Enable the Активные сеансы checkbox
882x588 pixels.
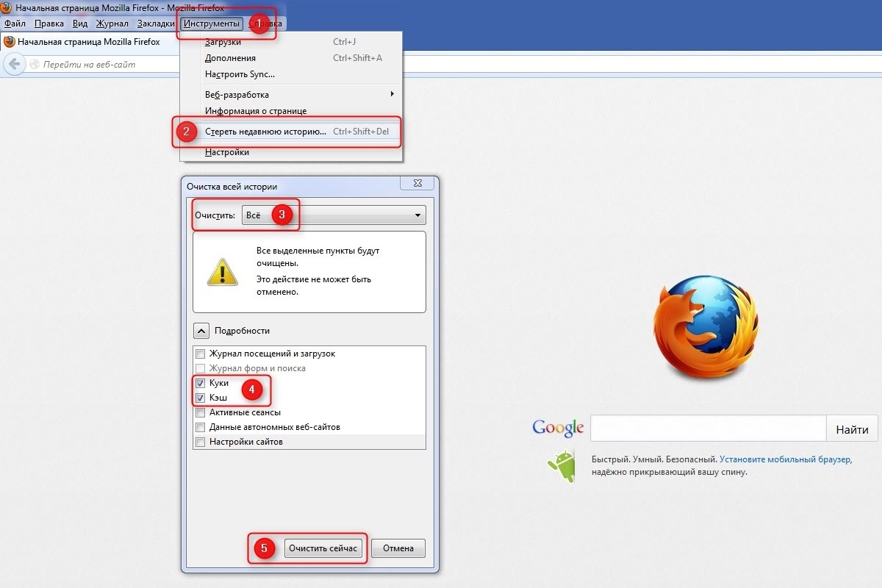click(200, 412)
